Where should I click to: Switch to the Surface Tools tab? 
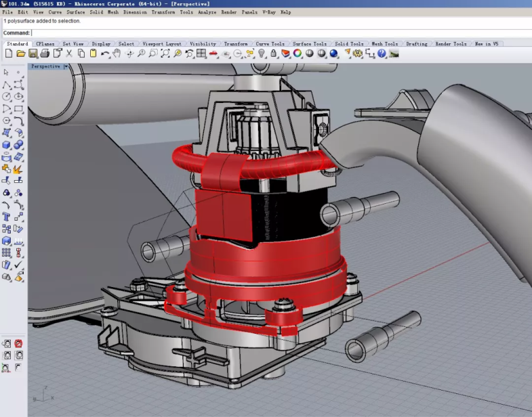point(310,44)
